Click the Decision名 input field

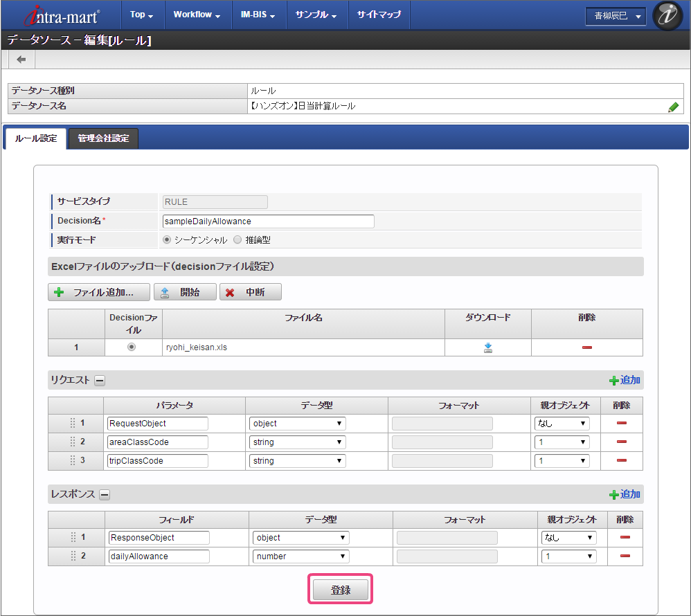tap(267, 221)
